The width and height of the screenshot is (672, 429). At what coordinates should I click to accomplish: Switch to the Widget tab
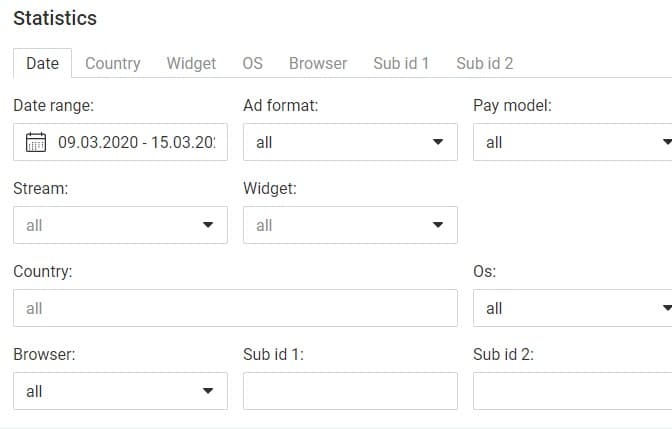(191, 63)
